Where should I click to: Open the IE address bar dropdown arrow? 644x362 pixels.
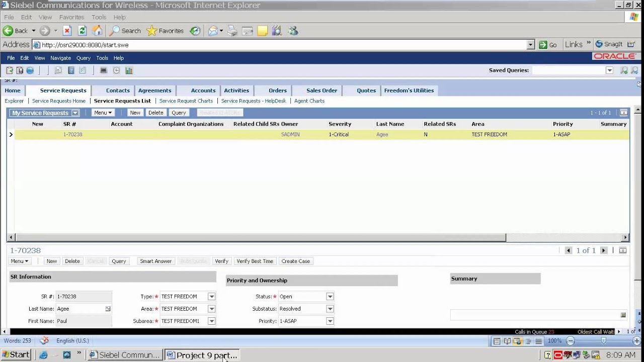point(530,45)
